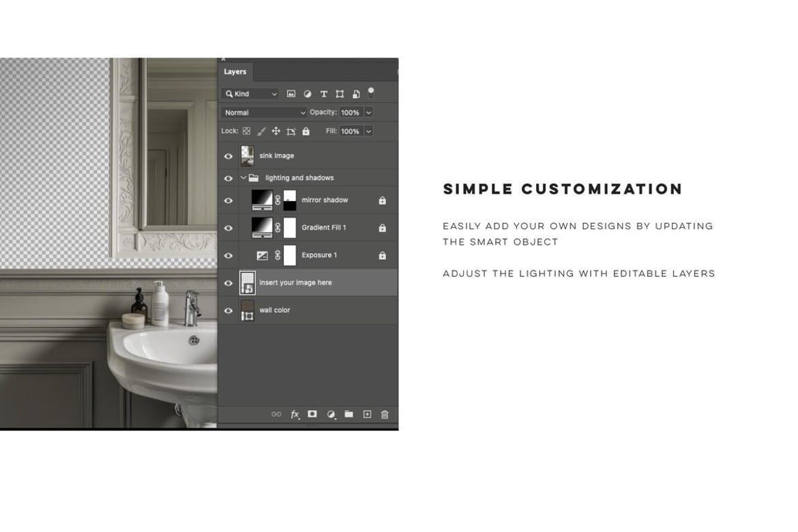This screenshot has height=532, width=798.
Task: Select the mirror shadow layer mask
Action: pos(290,200)
